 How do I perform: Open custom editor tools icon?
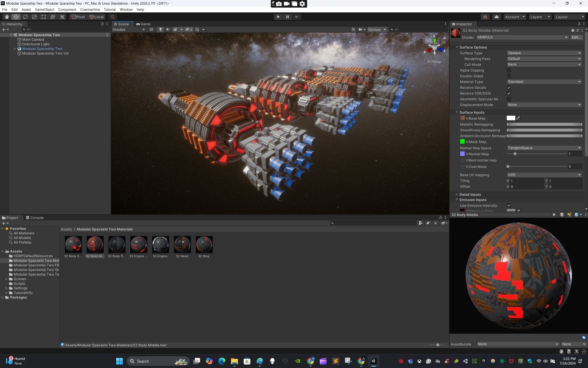tap(62, 17)
